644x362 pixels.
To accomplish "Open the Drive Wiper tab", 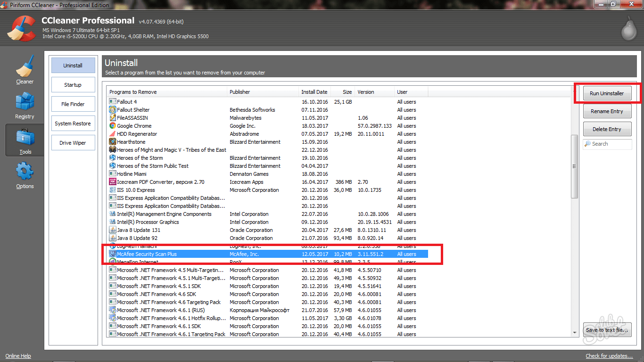I will pyautogui.click(x=73, y=143).
